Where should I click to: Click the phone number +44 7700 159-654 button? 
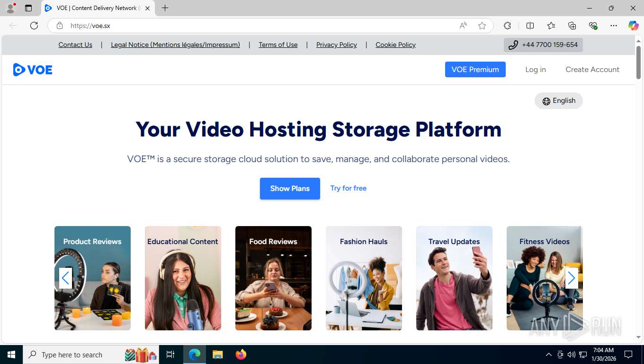pyautogui.click(x=543, y=45)
